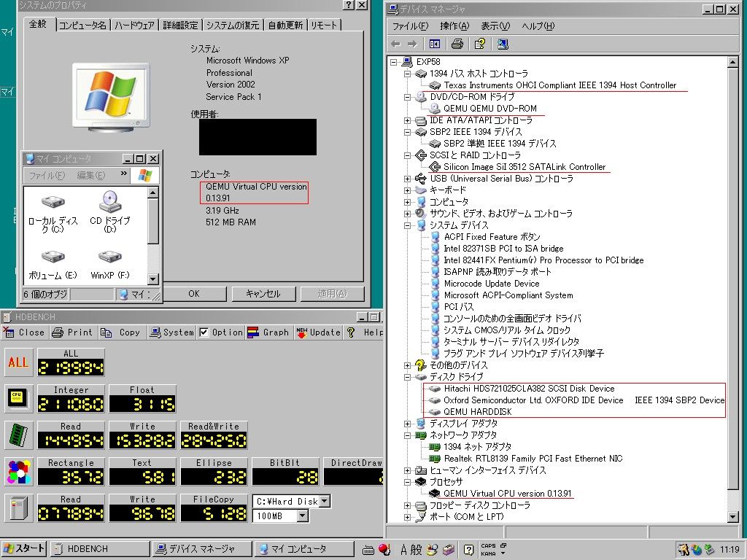Expand the IDE ATA/ATAPI controller node
This screenshot has height=560, width=747.
pyautogui.click(x=407, y=120)
